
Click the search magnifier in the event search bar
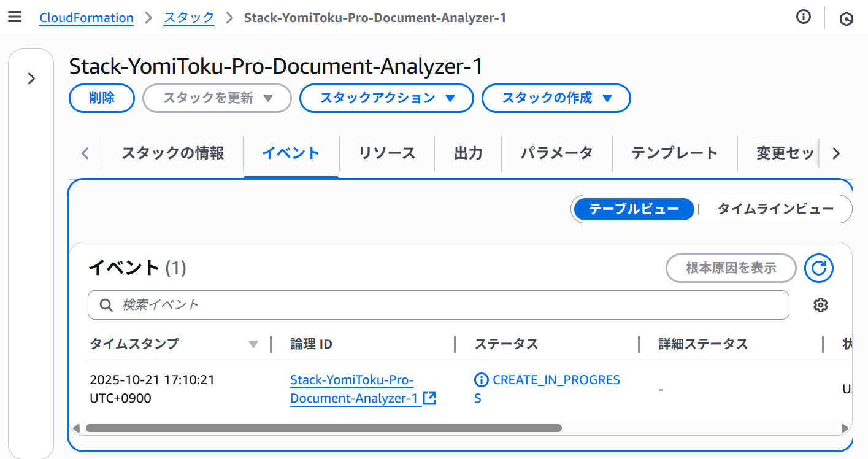[x=107, y=304]
